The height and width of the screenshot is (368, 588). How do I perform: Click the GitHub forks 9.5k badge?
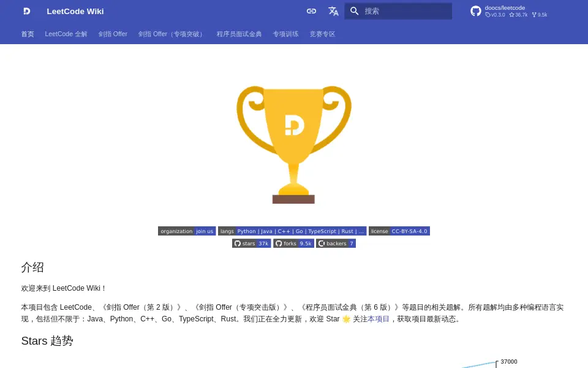(x=293, y=243)
